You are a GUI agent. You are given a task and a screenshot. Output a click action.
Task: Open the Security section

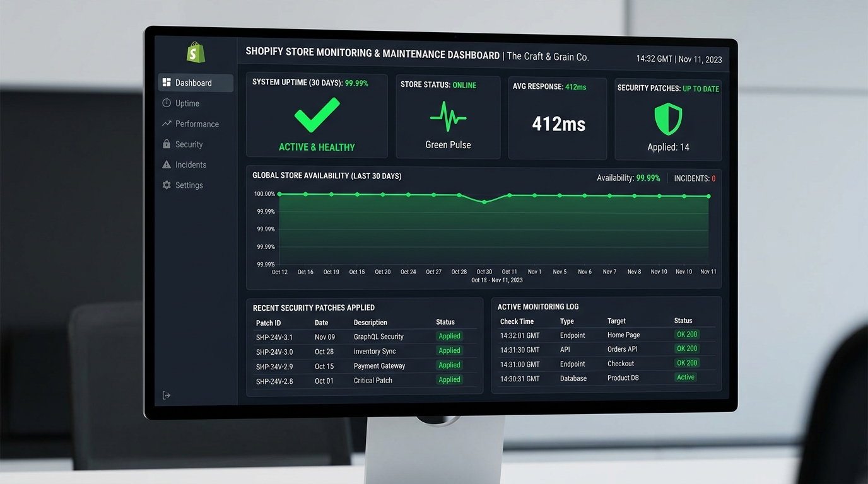(196, 144)
